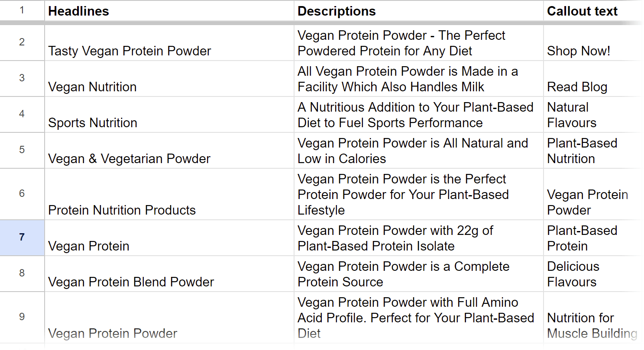Select the "Protein Nutrition Products" headline cell
Image resolution: width=644 pixels, height=350 pixels.
pyautogui.click(x=169, y=195)
